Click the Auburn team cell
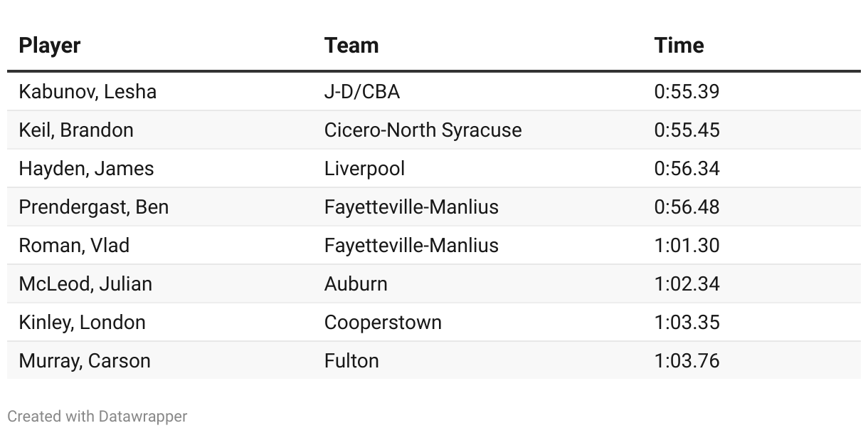 [356, 284]
